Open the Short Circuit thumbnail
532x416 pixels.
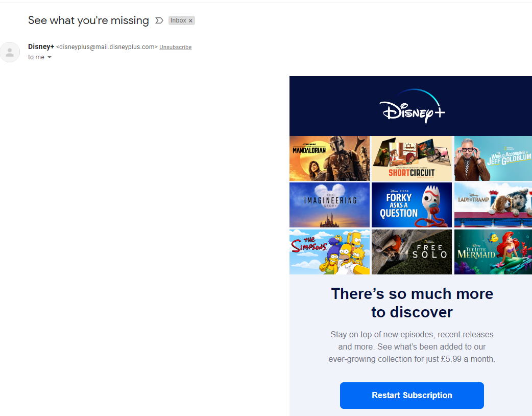pyautogui.click(x=412, y=158)
